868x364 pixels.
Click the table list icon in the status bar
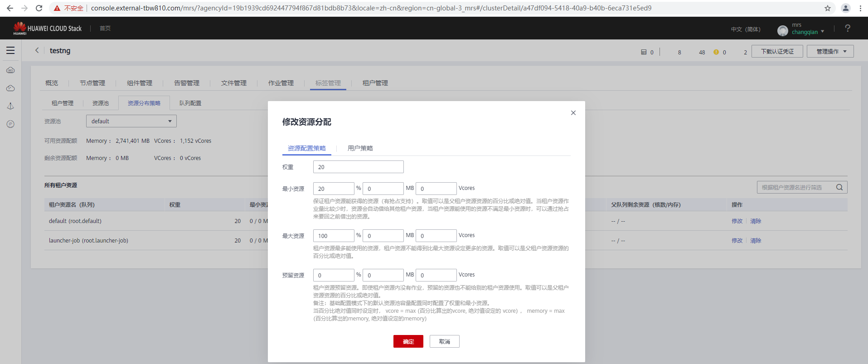pyautogui.click(x=644, y=52)
